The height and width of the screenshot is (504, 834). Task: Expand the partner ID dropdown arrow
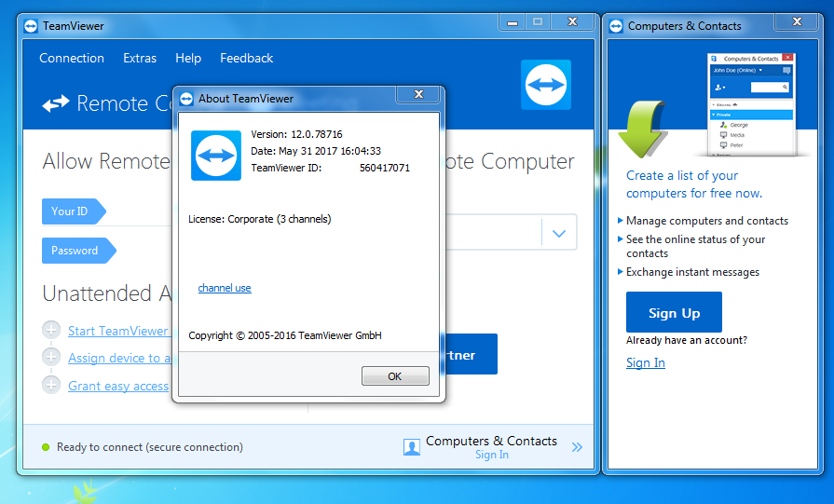[558, 233]
